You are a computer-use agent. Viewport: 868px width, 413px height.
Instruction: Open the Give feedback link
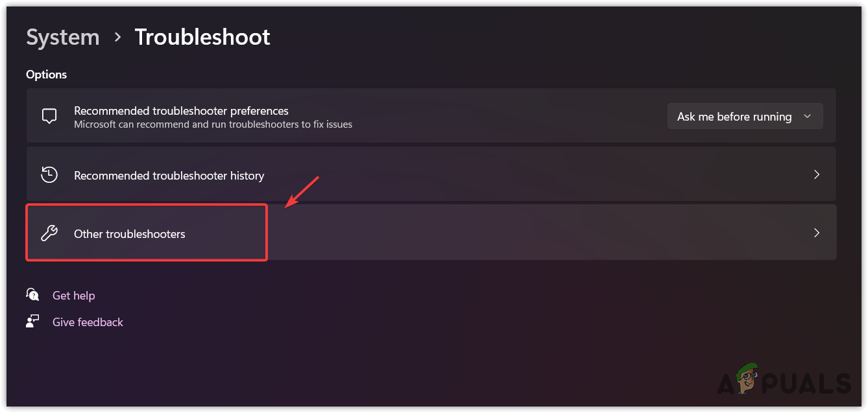(88, 322)
